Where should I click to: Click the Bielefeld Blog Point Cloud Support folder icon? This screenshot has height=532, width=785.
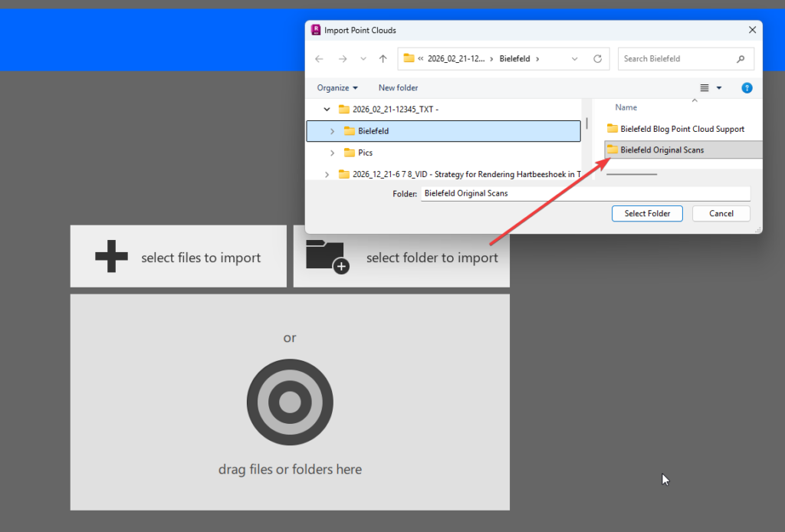coord(612,128)
